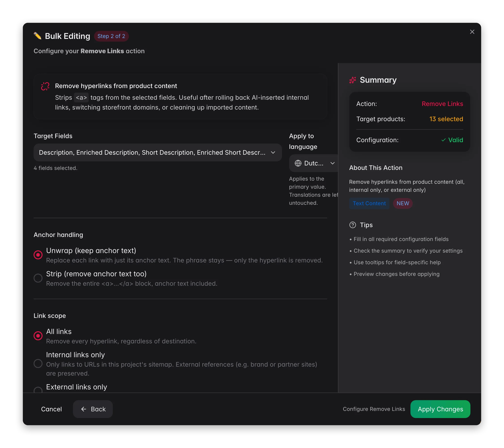Click the green checkmark beside Valid
This screenshot has width=504, height=448.
[x=443, y=140]
